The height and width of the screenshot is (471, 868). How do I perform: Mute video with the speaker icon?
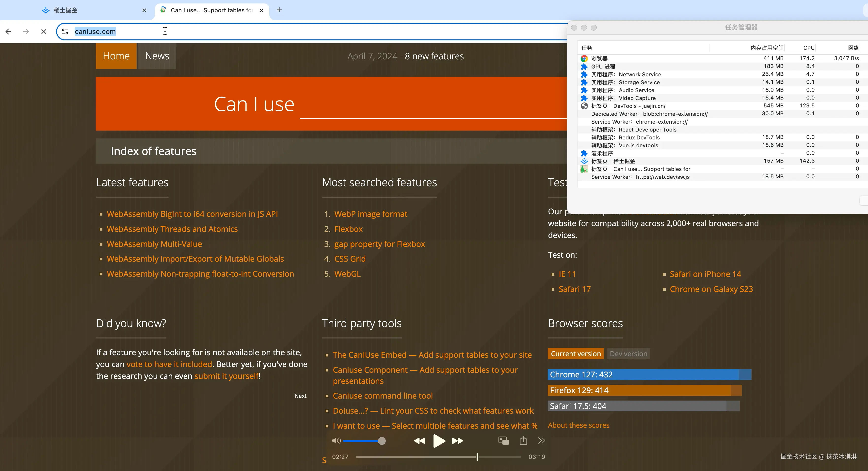point(336,441)
